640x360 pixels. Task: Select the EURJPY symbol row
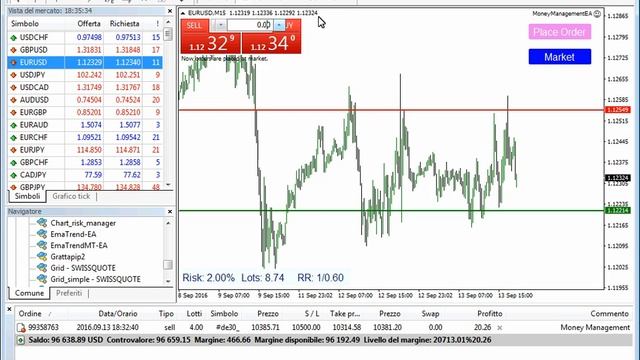[x=85, y=150]
